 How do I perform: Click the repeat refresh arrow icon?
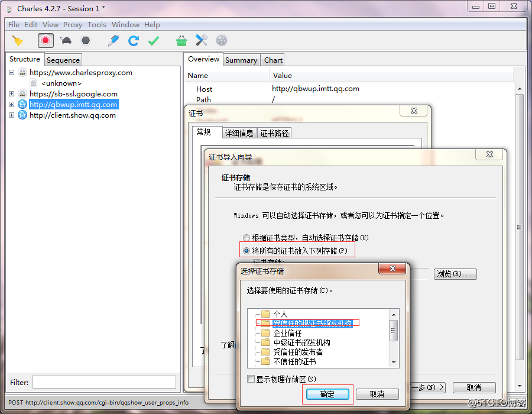pyautogui.click(x=134, y=41)
